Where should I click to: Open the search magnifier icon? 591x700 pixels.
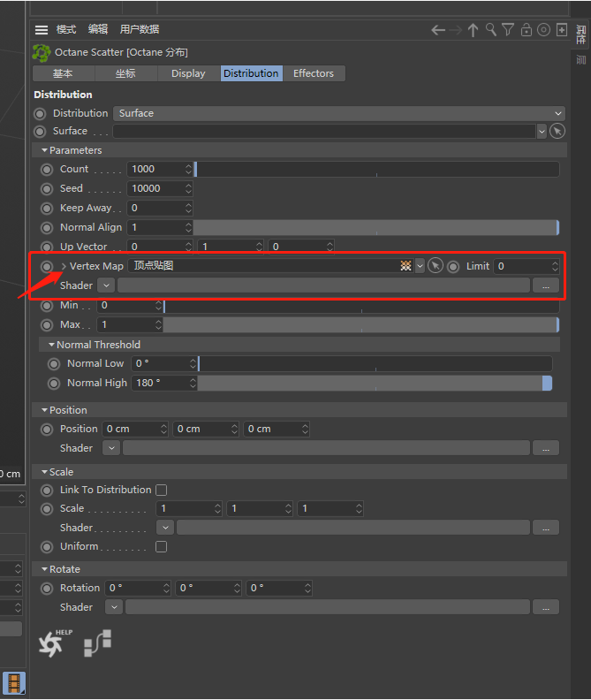(490, 30)
